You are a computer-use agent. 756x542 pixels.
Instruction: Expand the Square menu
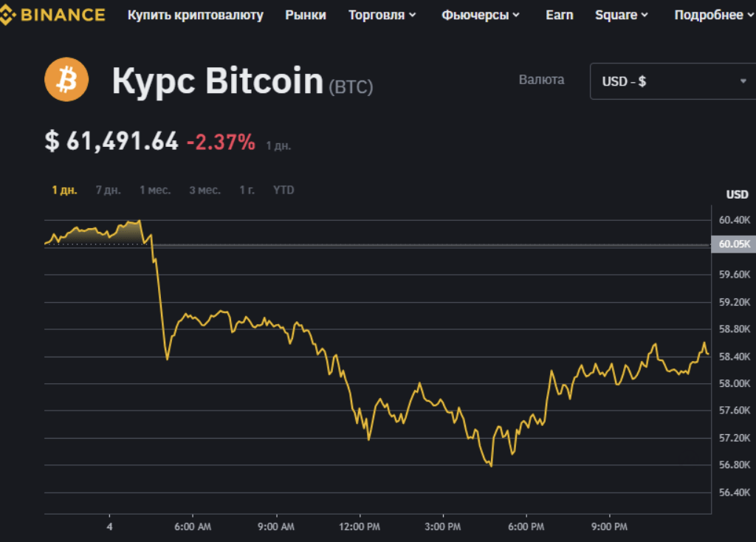621,15
